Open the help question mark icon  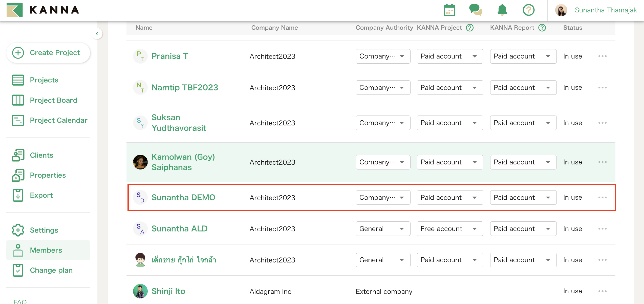[528, 10]
